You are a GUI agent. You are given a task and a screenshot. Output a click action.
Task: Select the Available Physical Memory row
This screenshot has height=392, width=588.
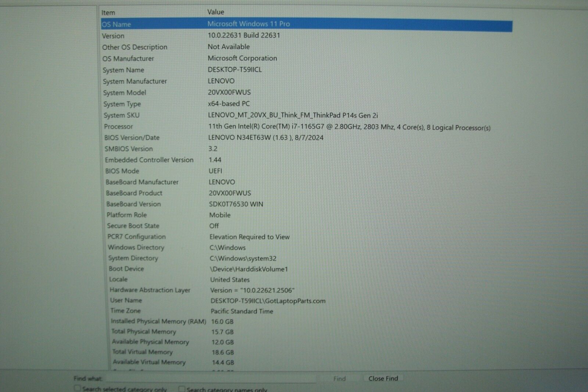tap(306, 342)
